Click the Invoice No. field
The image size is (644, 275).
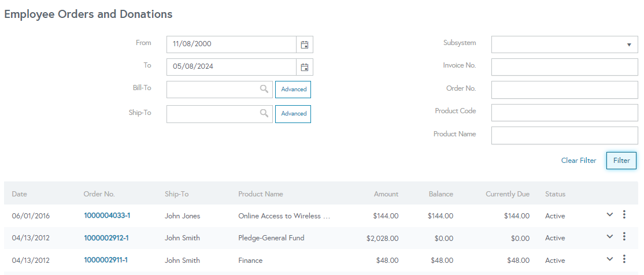[x=564, y=67]
